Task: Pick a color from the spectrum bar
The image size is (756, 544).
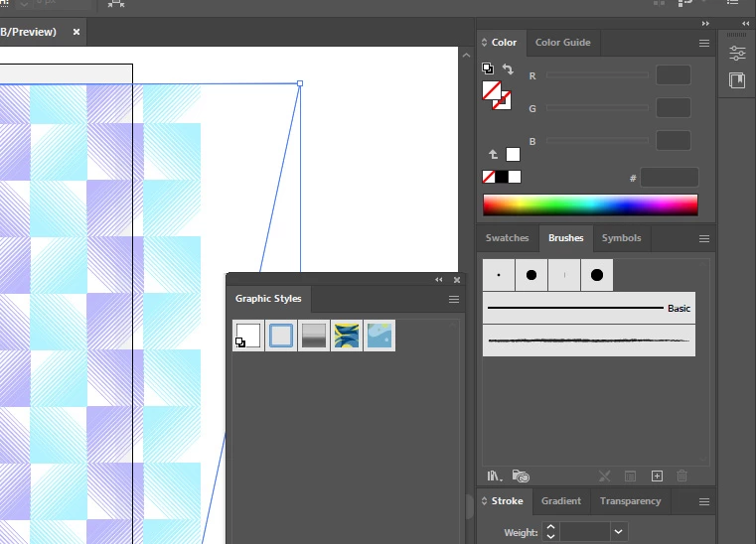Action: pos(590,204)
